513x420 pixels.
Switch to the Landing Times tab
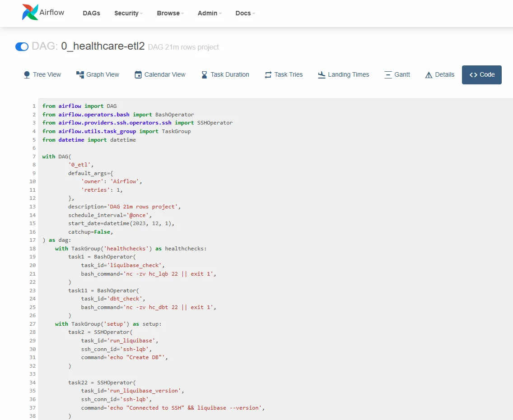coord(344,75)
